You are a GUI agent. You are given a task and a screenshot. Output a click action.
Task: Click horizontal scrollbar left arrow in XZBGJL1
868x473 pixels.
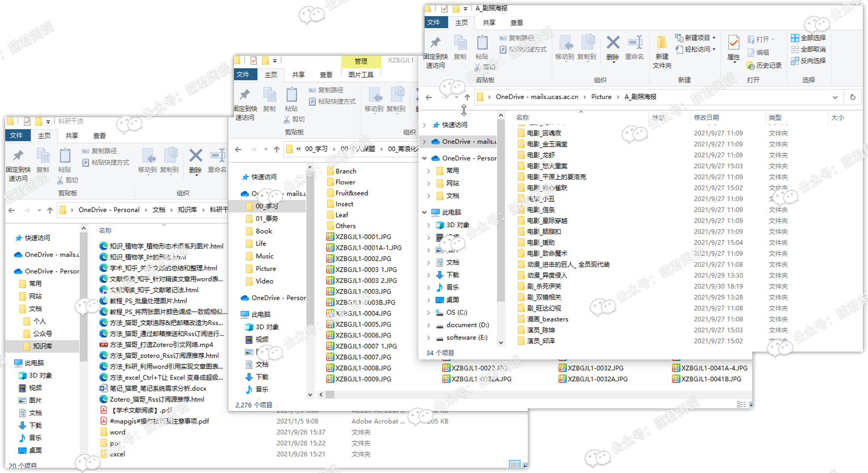(x=321, y=394)
